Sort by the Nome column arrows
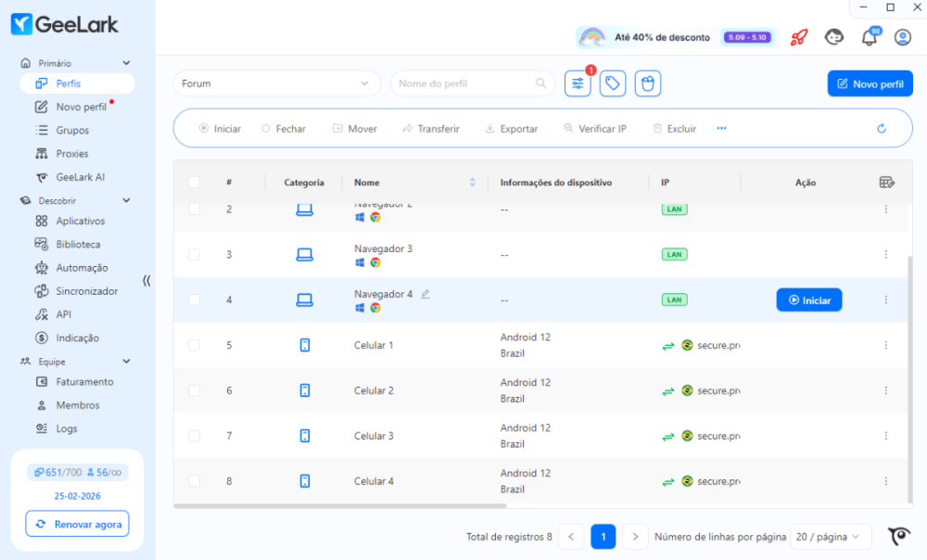This screenshot has width=927, height=560. tap(473, 182)
